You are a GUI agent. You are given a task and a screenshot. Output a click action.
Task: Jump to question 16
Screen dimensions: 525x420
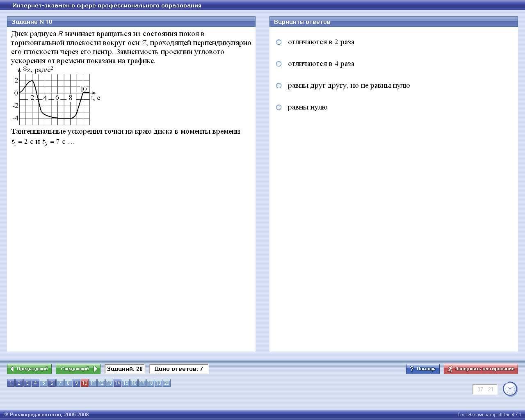click(x=134, y=383)
